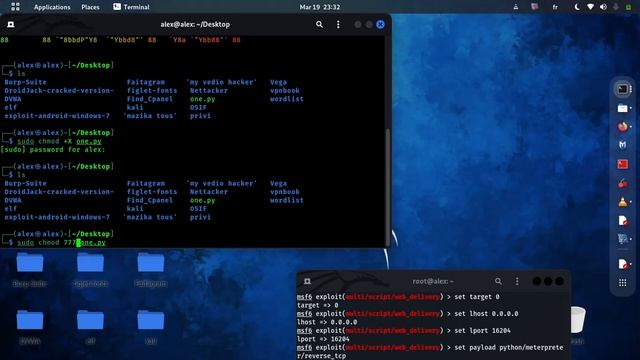Screen dimensions: 640x360
Task: Launch the M-logo app in dock
Action: click(x=622, y=145)
